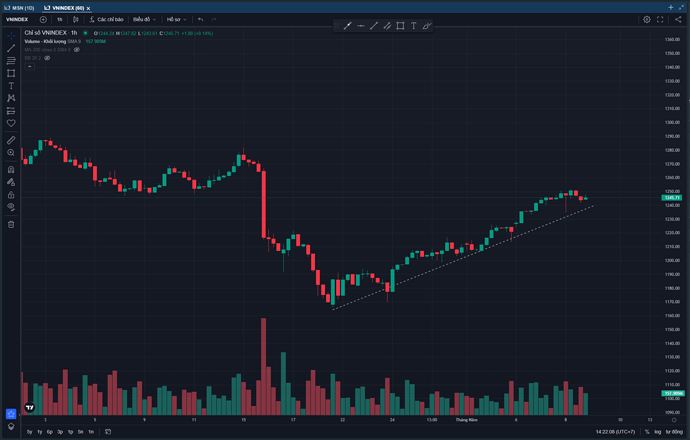This screenshot has width=690, height=440.
Task: Select the rectangle shape tool
Action: coord(11,73)
